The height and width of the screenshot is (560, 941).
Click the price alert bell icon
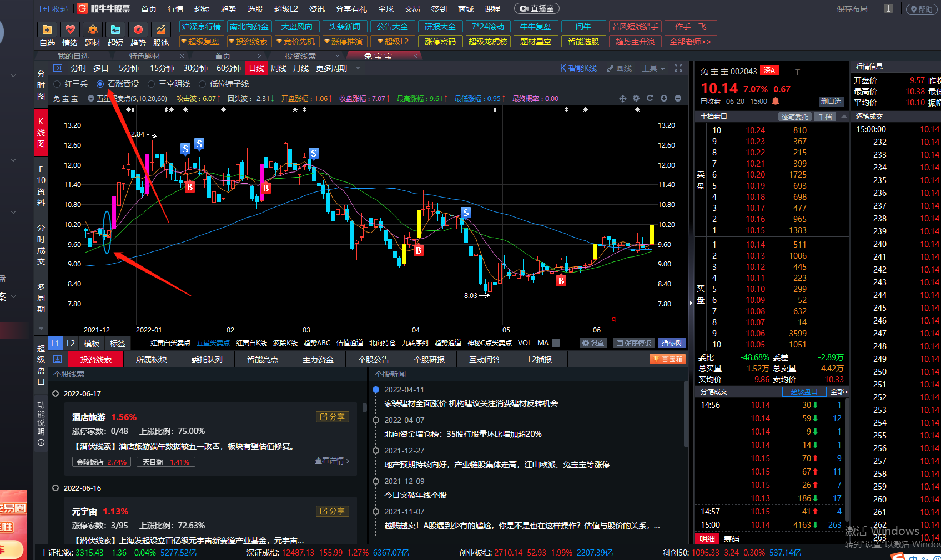click(x=776, y=102)
